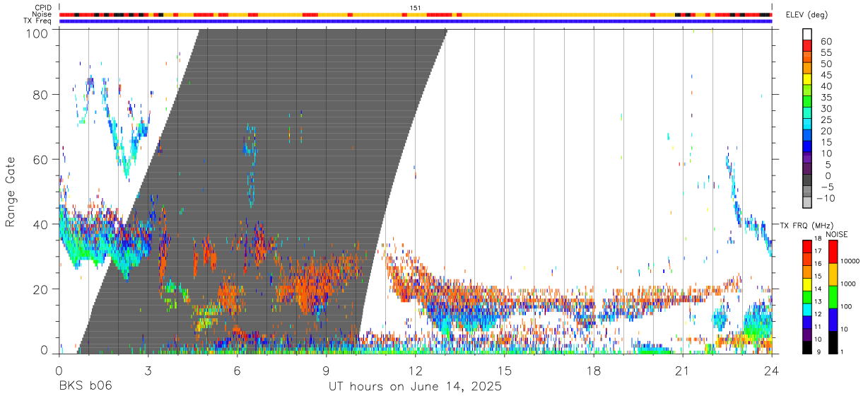Click the x-axis tick label 24
Viewport: 868px width, 401px height.
point(771,371)
